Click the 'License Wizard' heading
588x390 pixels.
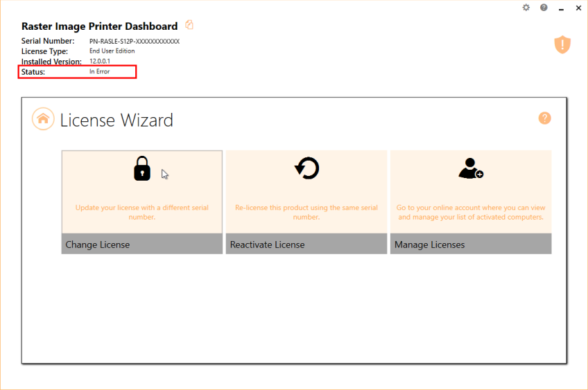116,121
